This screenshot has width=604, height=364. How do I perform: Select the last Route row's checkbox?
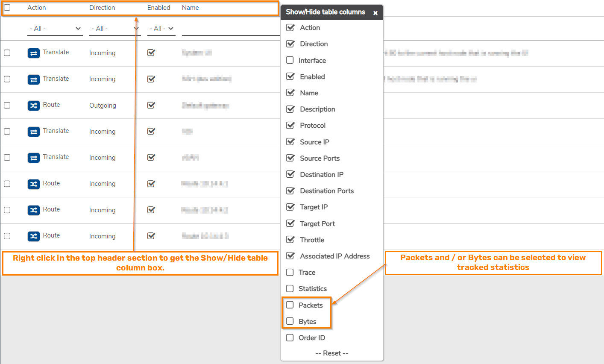click(7, 236)
